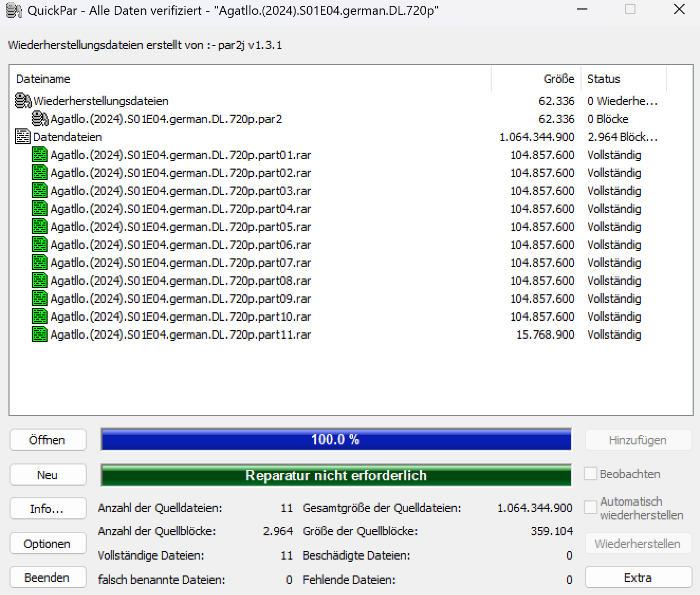Click the Status column header
Screen dimensions: 700x595
click(624, 79)
